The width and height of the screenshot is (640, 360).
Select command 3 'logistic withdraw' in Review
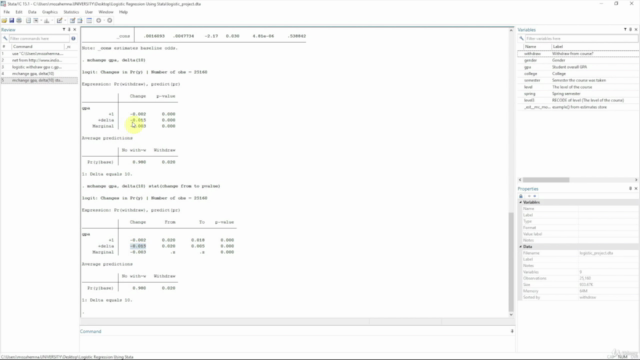coord(39,67)
